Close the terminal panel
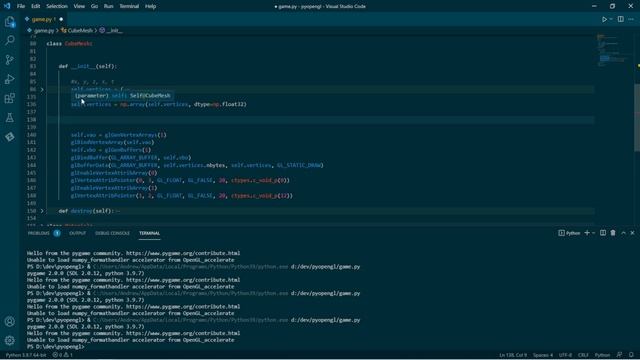 click(632, 233)
